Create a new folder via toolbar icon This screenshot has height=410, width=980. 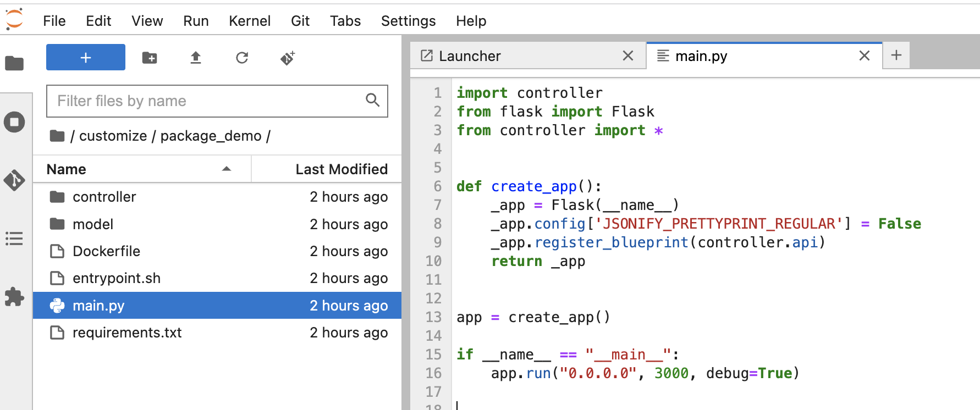tap(150, 58)
